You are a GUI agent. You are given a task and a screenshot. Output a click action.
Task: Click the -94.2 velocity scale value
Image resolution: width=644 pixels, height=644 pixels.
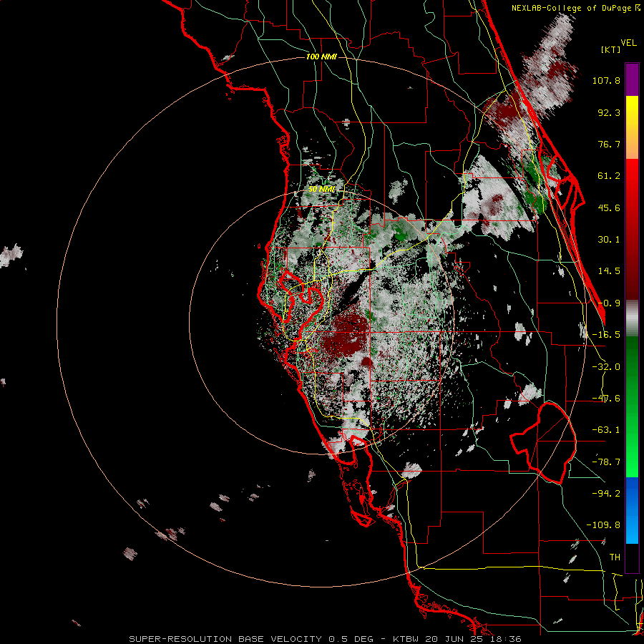[x=606, y=494]
